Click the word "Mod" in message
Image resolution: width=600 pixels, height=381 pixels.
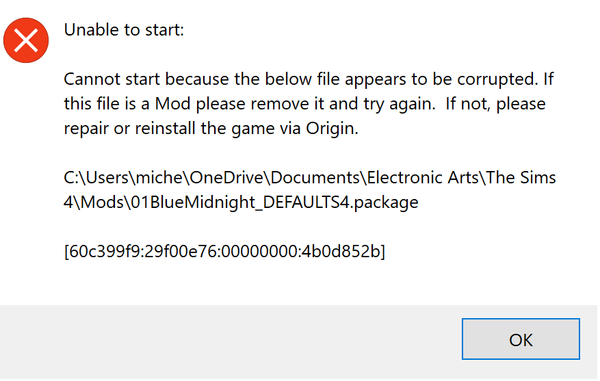172,104
